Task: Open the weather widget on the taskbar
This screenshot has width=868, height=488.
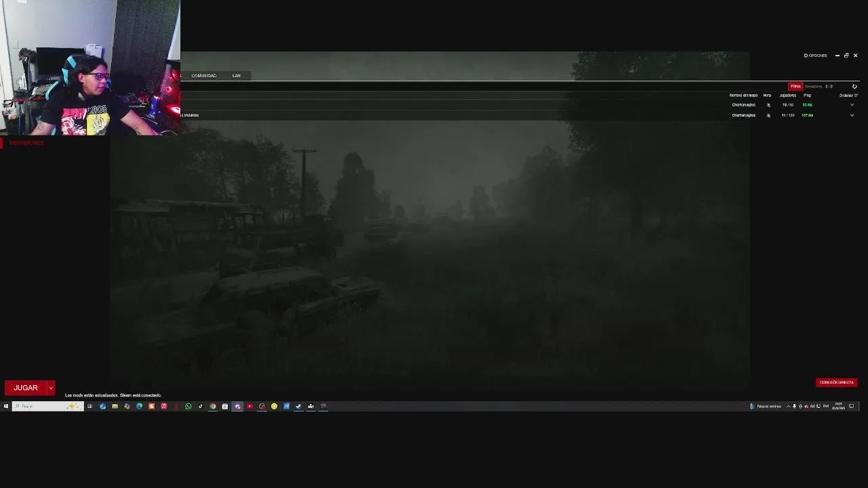Action: pyautogui.click(x=765, y=406)
